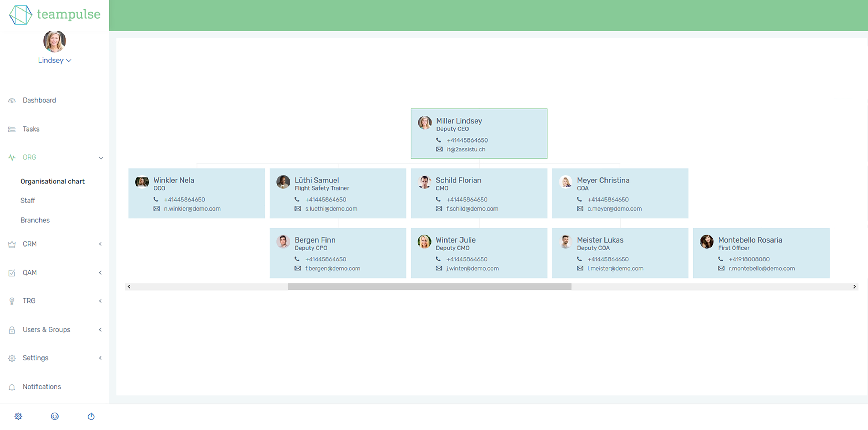Click the Notifications bell icon
This screenshot has width=868, height=430.
(12, 387)
